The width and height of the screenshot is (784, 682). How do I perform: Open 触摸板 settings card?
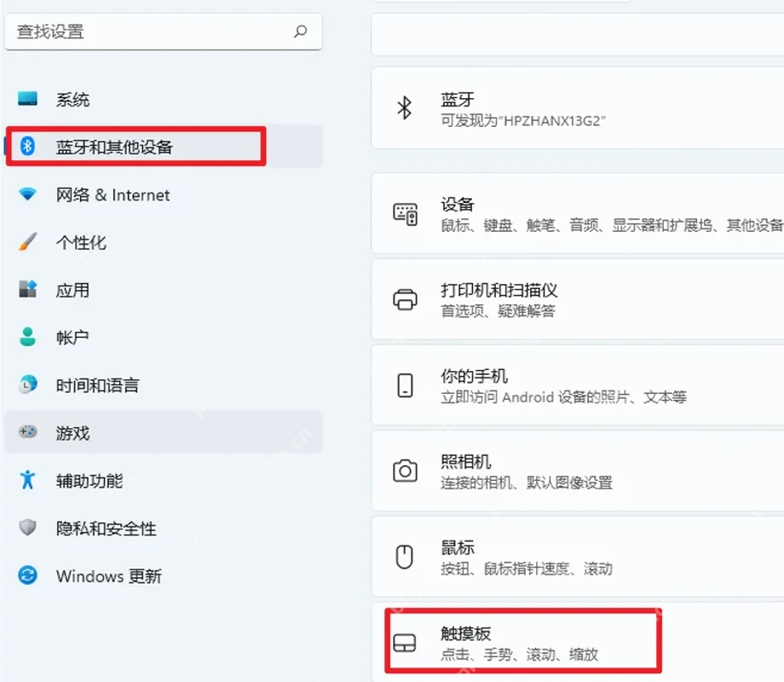tap(578, 642)
